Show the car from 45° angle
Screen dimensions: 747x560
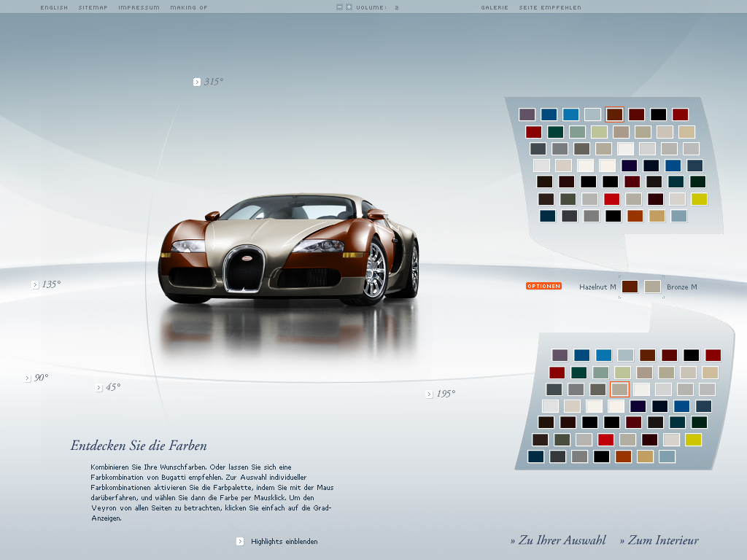coord(99,387)
